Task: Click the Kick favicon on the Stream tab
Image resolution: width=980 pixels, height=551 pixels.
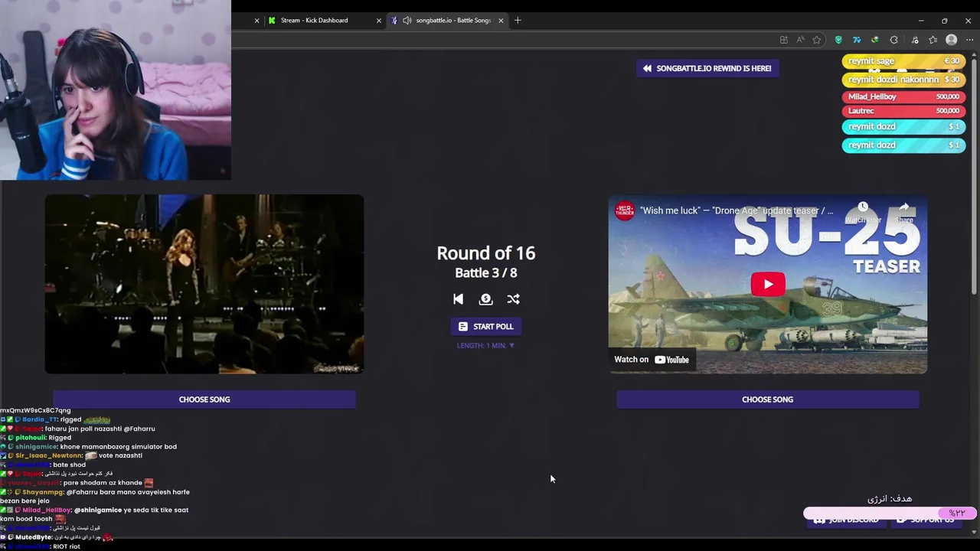Action: (x=272, y=21)
